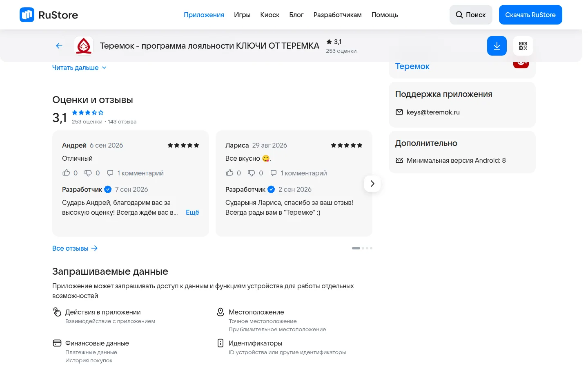Image resolution: width=588 pixels, height=368 pixels.
Task: Click reviewer name Андрей
Action: click(x=74, y=145)
